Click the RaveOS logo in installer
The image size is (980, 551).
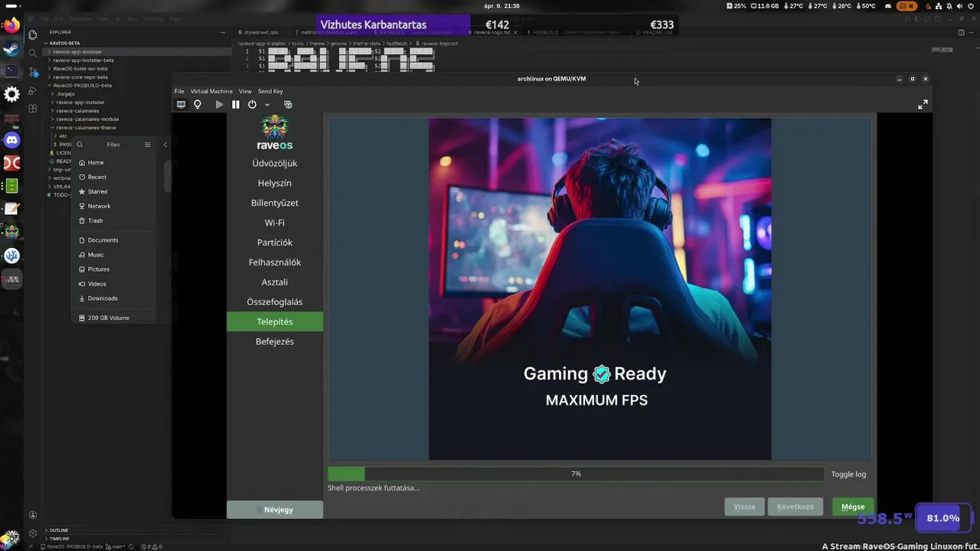[x=275, y=132]
